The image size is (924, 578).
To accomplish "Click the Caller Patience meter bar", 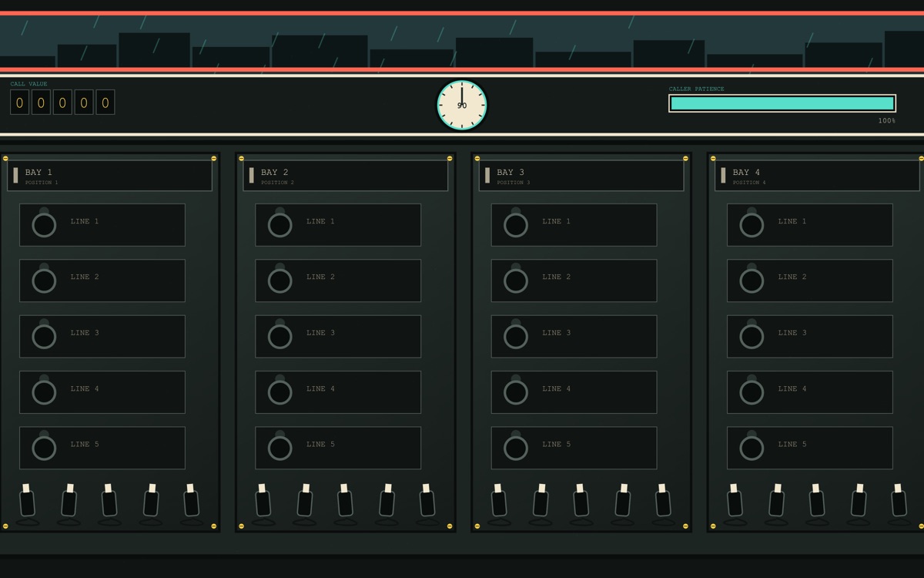I will pos(782,103).
